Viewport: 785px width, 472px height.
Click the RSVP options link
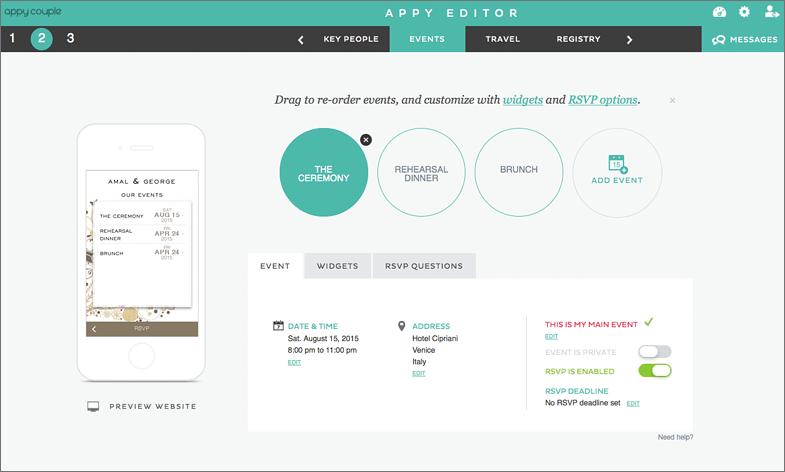tap(602, 100)
